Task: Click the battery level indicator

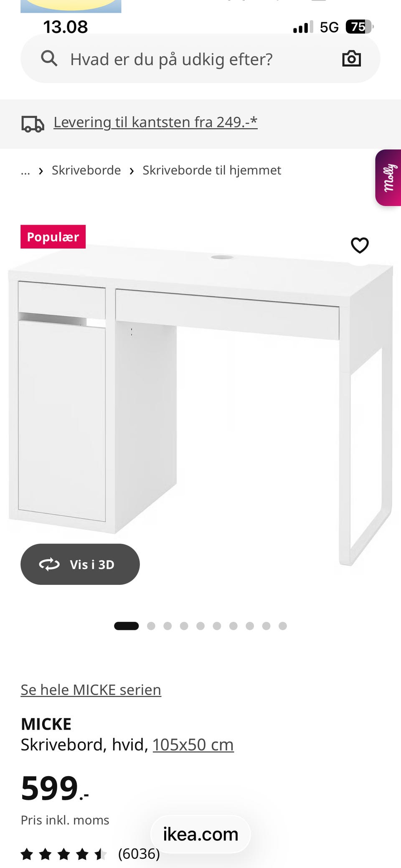Action: pos(359,27)
